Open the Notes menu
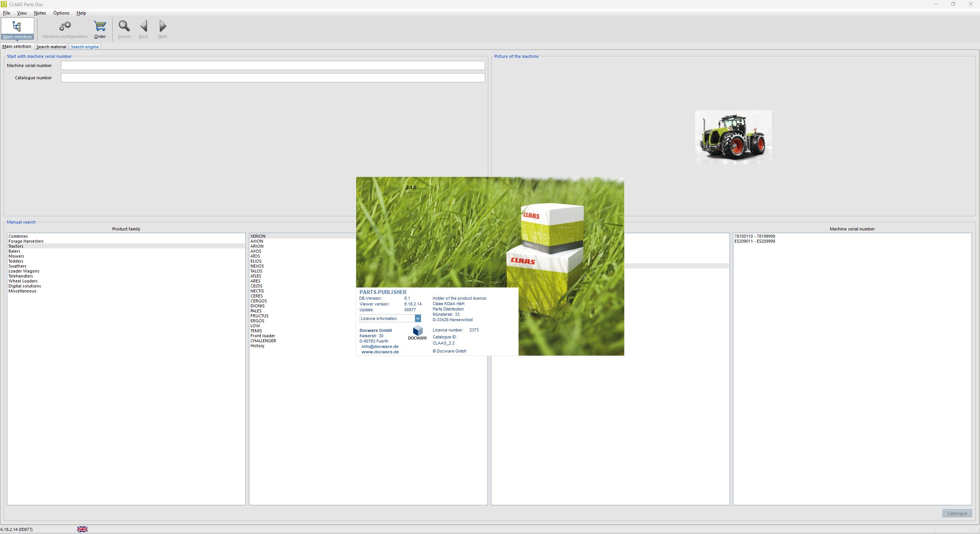This screenshot has height=534, width=980. tap(40, 13)
